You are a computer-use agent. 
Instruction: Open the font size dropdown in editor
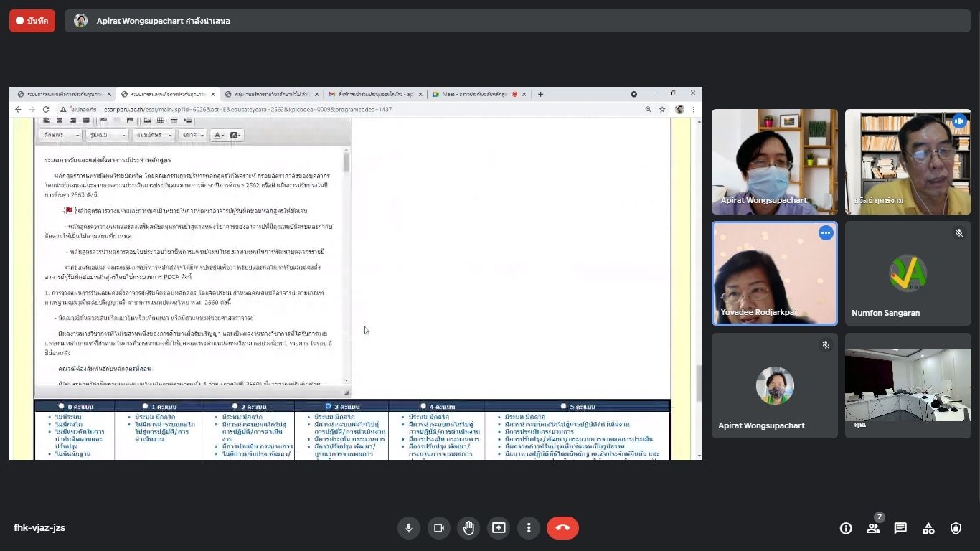point(193,135)
